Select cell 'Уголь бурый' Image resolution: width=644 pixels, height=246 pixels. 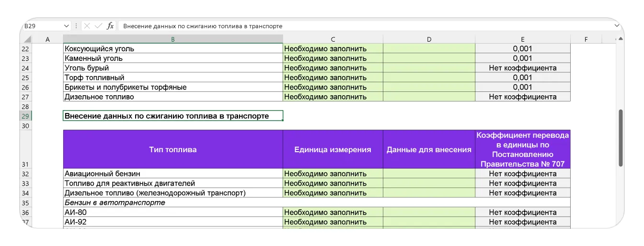[173, 68]
